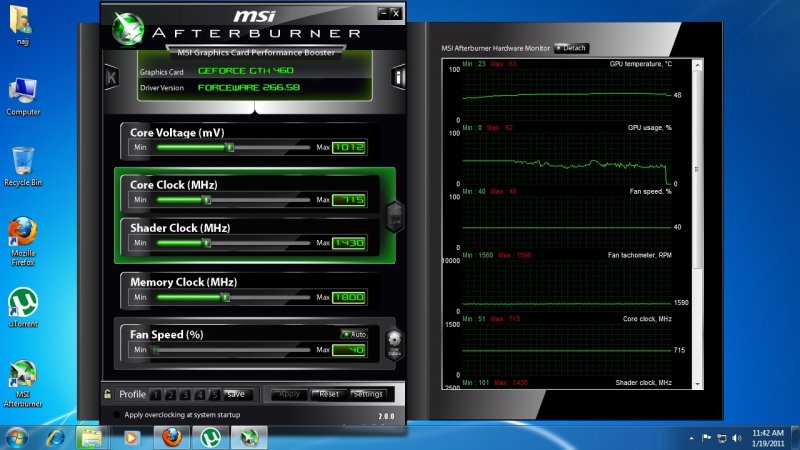Show hidden system tray icons

point(691,438)
